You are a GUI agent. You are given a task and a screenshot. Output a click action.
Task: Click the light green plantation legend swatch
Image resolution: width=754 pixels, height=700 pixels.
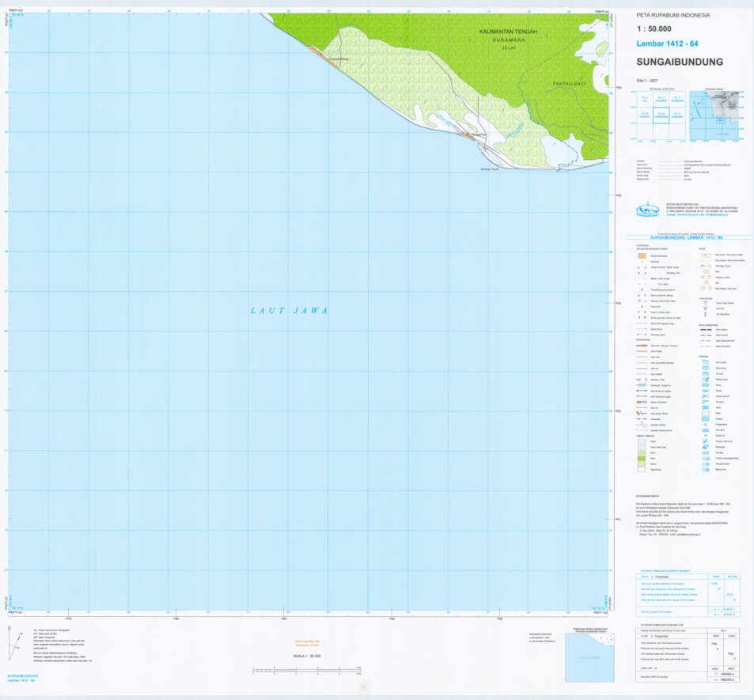(x=642, y=453)
